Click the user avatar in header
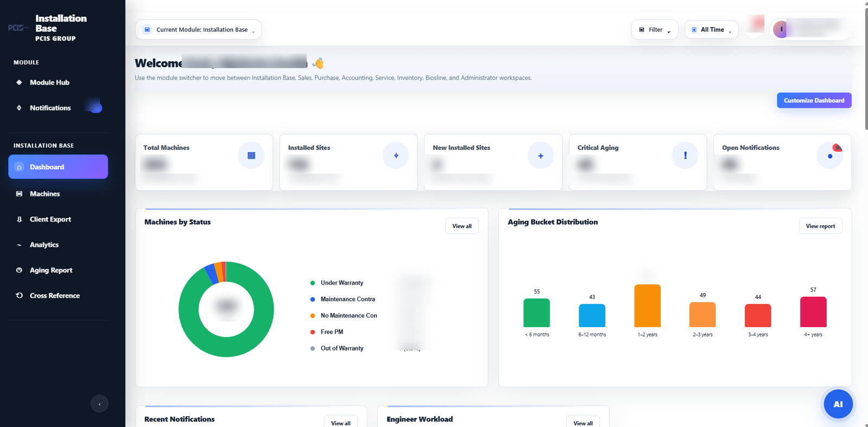 click(781, 29)
